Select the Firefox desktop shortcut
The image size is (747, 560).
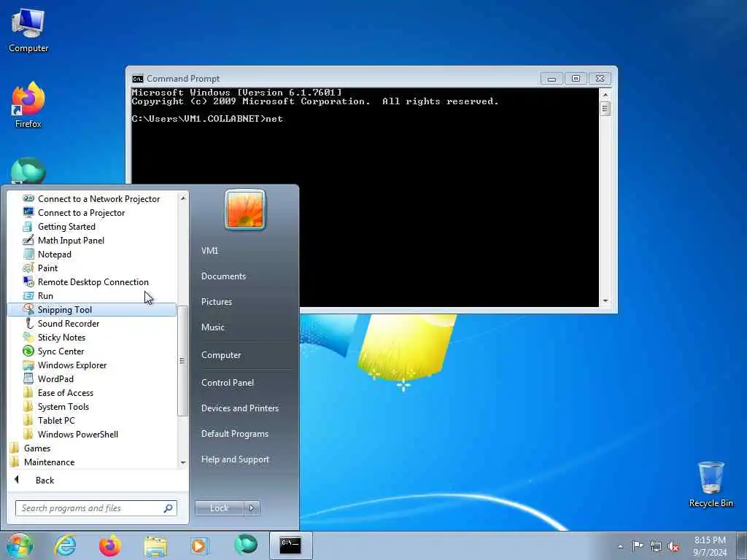(28, 105)
